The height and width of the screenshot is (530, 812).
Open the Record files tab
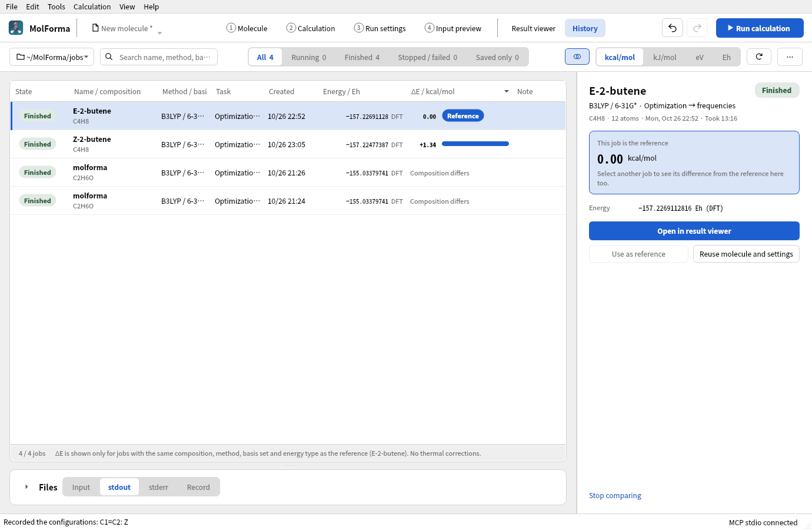198,487
